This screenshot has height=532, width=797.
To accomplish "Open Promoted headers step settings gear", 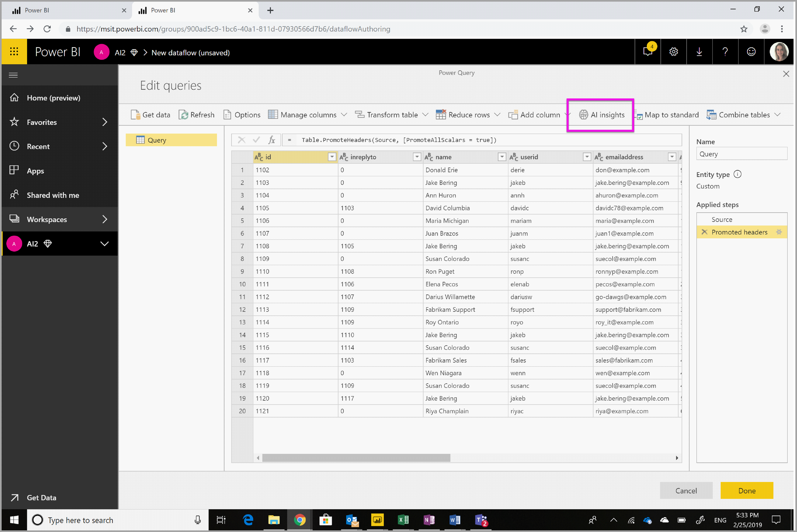I will tap(779, 232).
